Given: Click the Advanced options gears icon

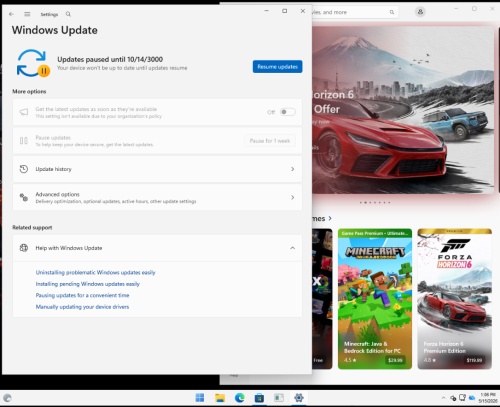Looking at the screenshot, I should coord(24,197).
